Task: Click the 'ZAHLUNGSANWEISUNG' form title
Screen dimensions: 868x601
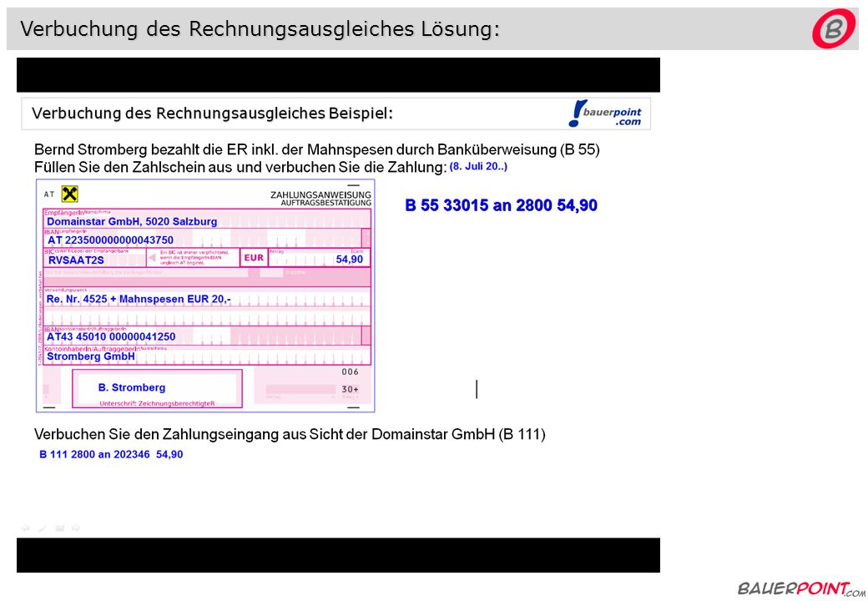Action: [320, 194]
